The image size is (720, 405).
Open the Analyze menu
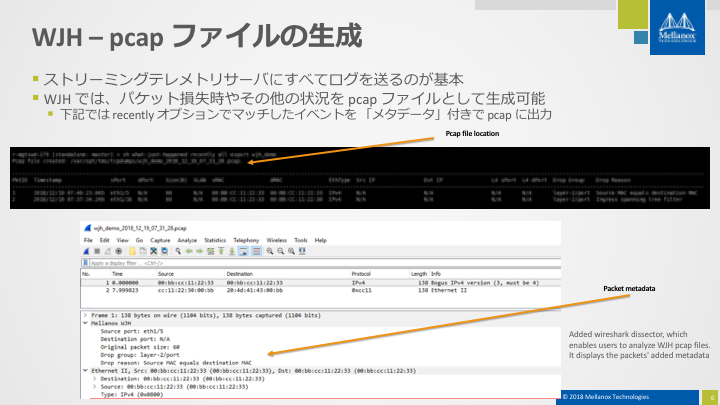point(187,240)
